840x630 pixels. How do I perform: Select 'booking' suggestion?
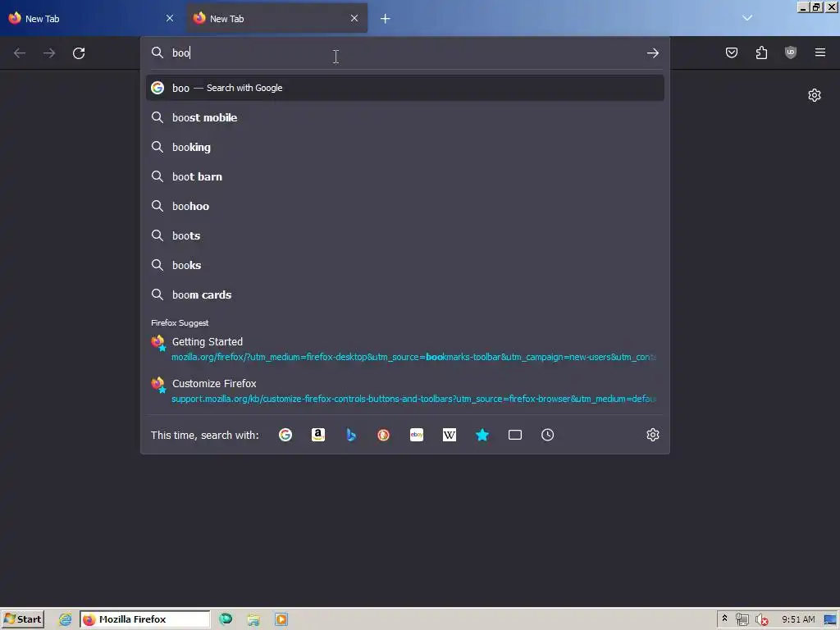pyautogui.click(x=405, y=147)
